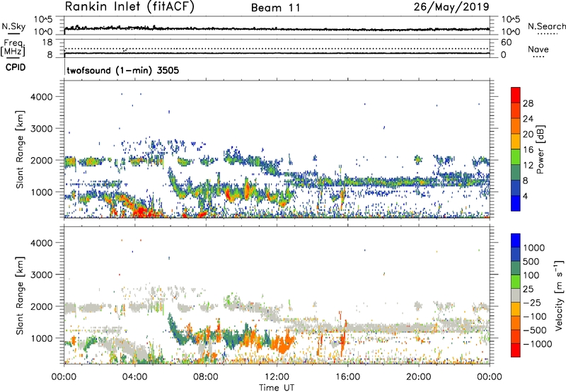This screenshot has height=392, width=566.
Task: Pick the gray -25 to 25 Velocity segment
Action: coord(516,295)
